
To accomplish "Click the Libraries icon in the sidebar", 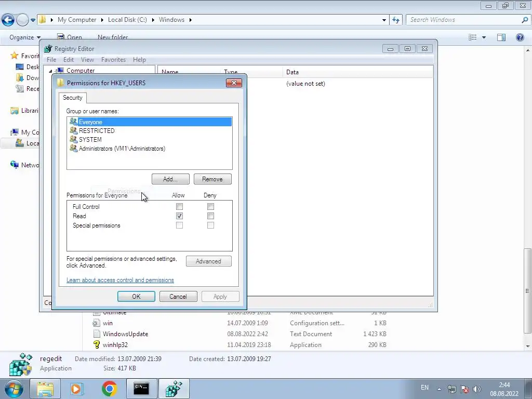I will click(x=14, y=111).
